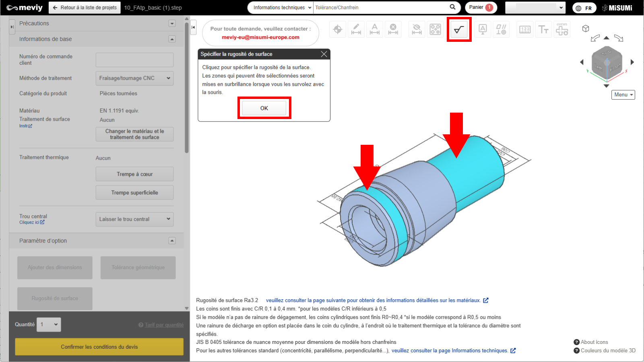The height and width of the screenshot is (362, 644).
Task: Open the Méthode de traitement dropdown
Action: point(134,78)
